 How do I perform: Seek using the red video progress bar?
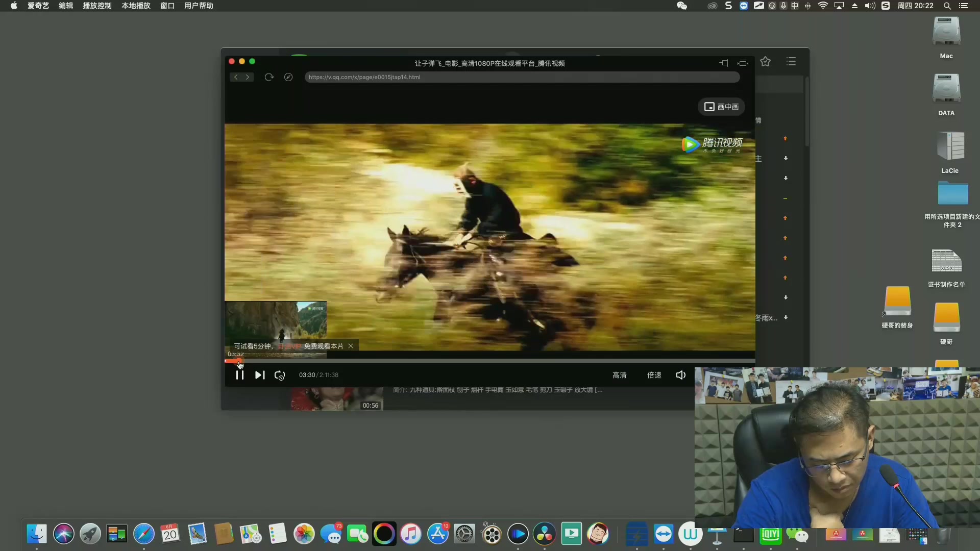point(489,361)
